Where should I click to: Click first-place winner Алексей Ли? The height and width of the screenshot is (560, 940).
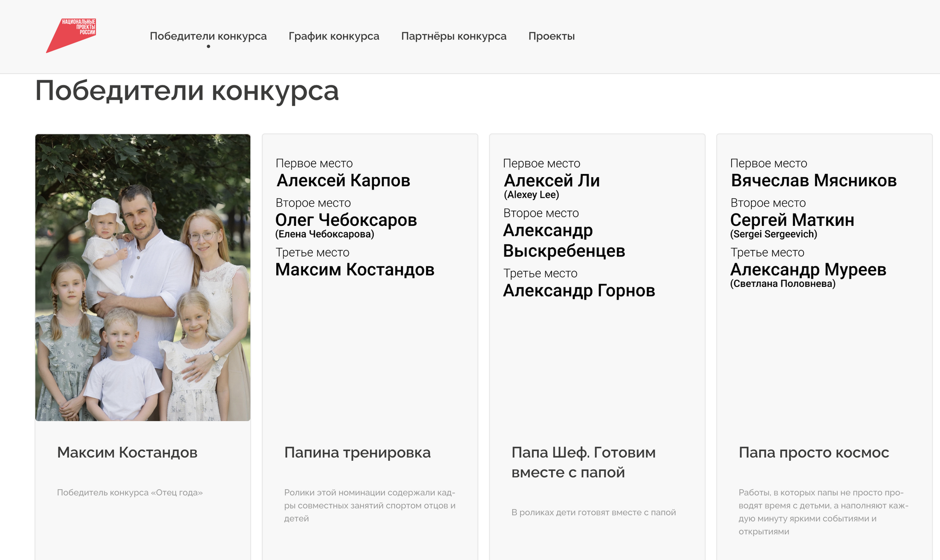click(552, 181)
